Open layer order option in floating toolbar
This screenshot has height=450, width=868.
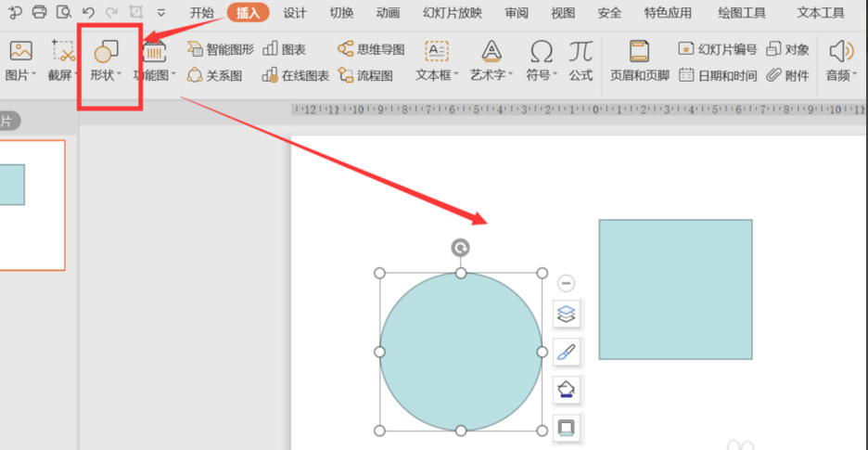567,315
